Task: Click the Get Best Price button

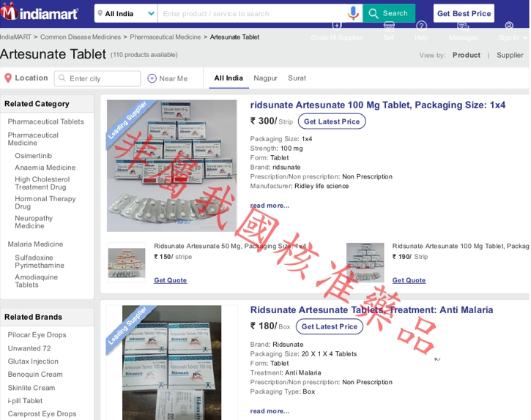Action: click(x=464, y=14)
